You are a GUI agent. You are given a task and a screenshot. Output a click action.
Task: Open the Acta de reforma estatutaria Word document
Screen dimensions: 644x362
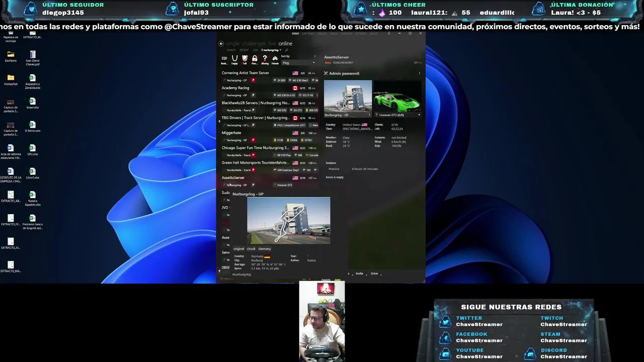pyautogui.click(x=11, y=152)
